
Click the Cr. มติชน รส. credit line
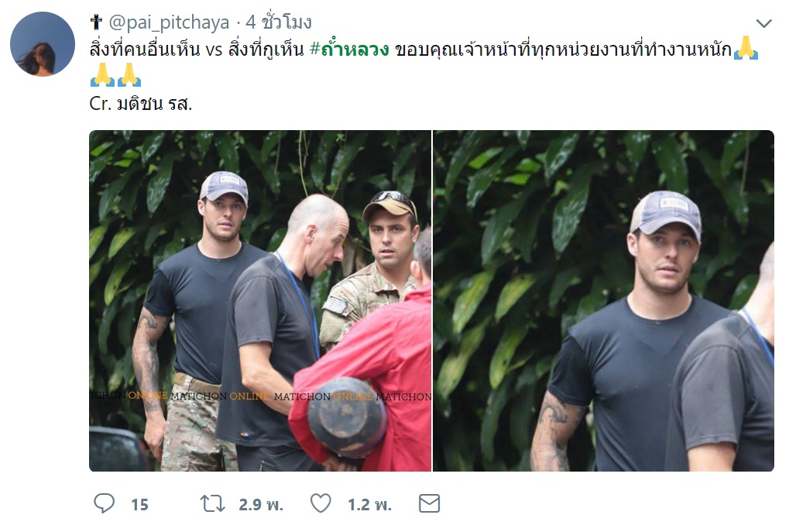click(x=141, y=104)
